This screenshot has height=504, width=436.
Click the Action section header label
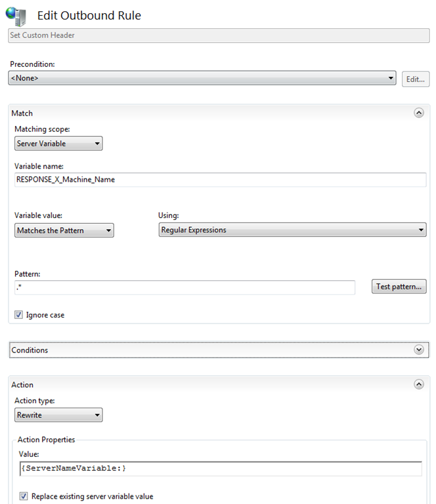(22, 385)
